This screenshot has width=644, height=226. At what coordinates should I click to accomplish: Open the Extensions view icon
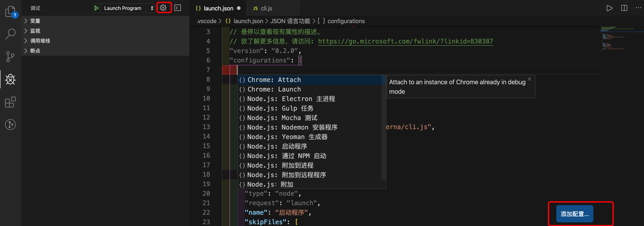coord(10,102)
